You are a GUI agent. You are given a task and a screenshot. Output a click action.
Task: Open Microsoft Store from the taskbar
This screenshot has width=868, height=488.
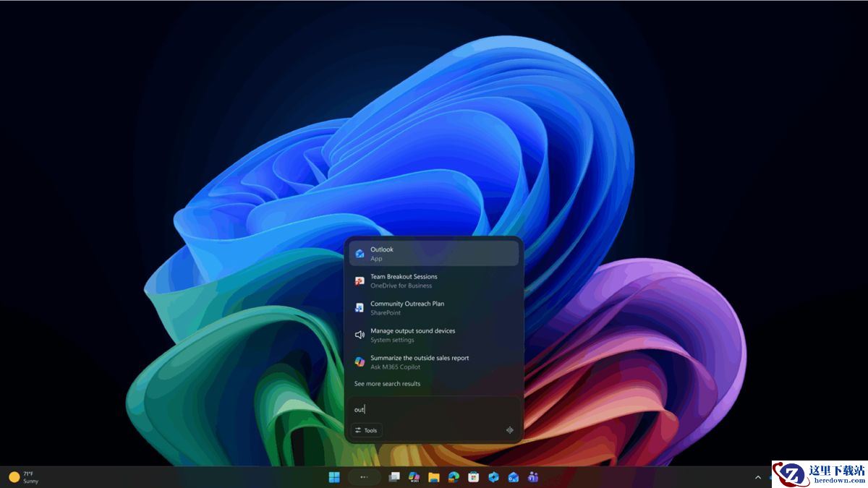(474, 477)
